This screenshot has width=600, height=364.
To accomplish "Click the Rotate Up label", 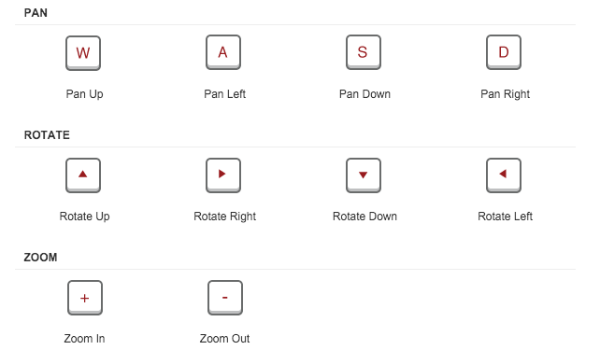I will click(84, 217).
